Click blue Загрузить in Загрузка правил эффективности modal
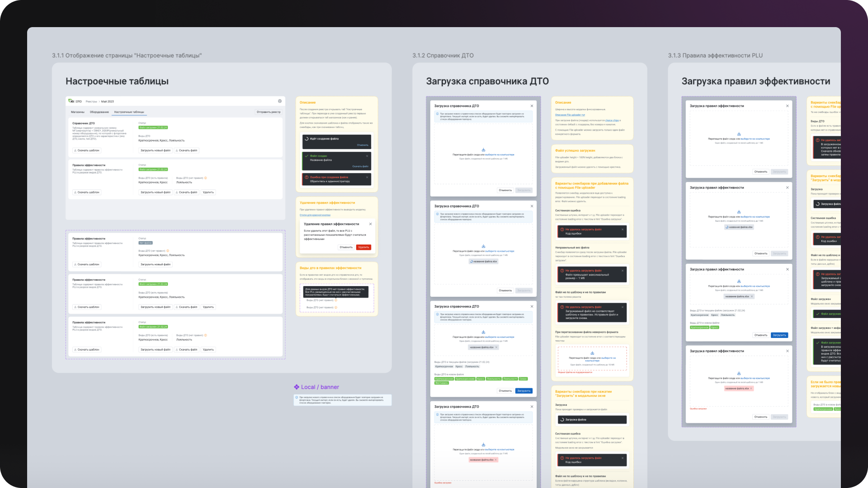868x488 pixels. (x=779, y=335)
